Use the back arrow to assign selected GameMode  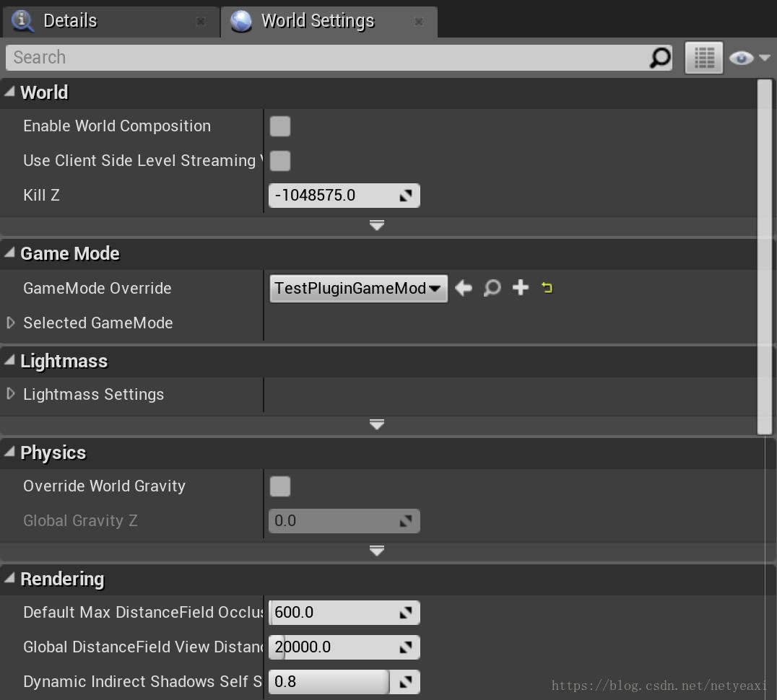(464, 288)
